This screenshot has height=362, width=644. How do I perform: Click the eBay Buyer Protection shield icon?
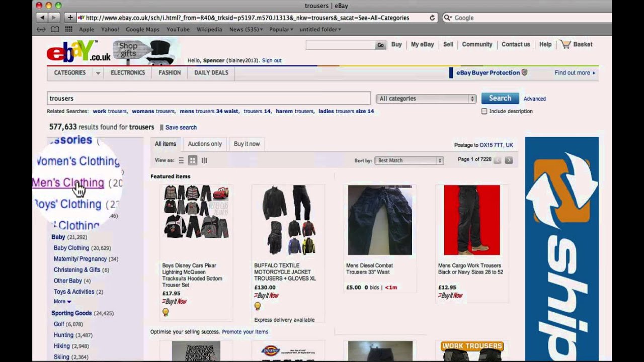coord(524,72)
